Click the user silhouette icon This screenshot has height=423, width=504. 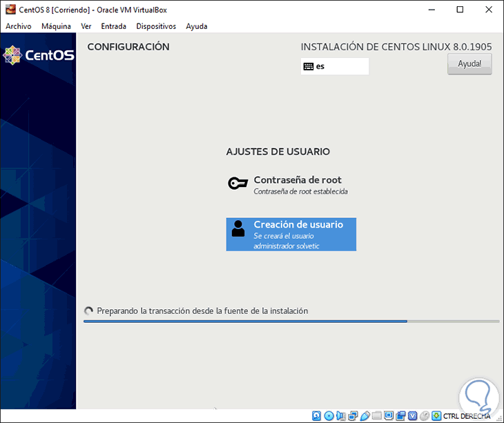tap(238, 228)
